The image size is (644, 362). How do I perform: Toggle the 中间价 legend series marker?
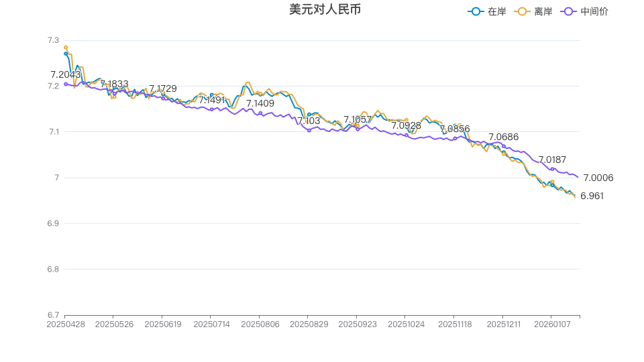[570, 11]
